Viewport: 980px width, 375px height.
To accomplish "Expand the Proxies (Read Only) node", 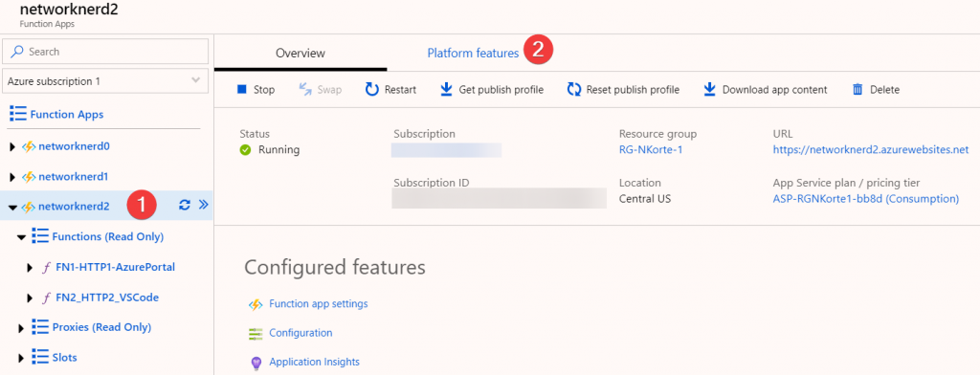I will click(x=21, y=328).
